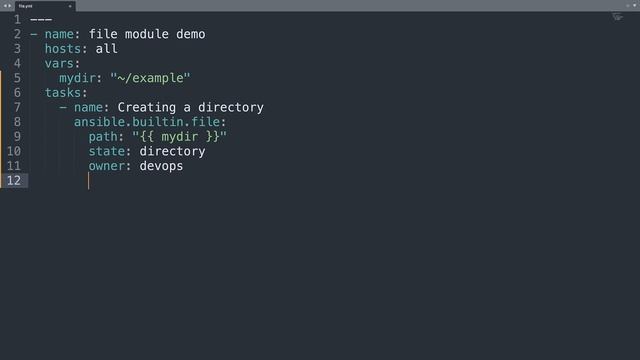
Task: Click line number 5 in gutter
Action: point(17,78)
